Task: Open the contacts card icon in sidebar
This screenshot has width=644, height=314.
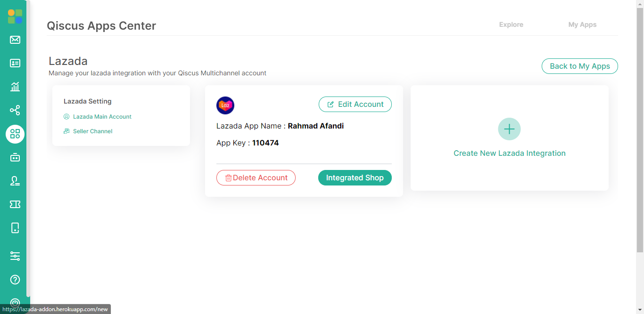Action: pos(15,63)
